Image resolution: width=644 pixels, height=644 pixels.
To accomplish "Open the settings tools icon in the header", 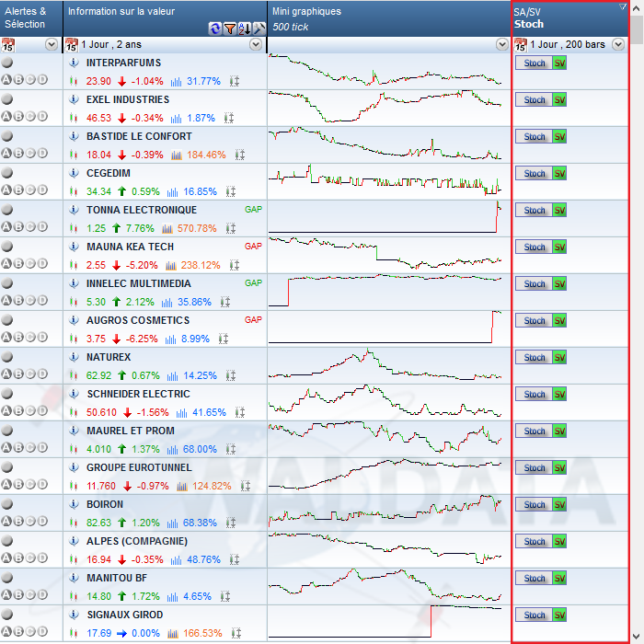I will [259, 29].
